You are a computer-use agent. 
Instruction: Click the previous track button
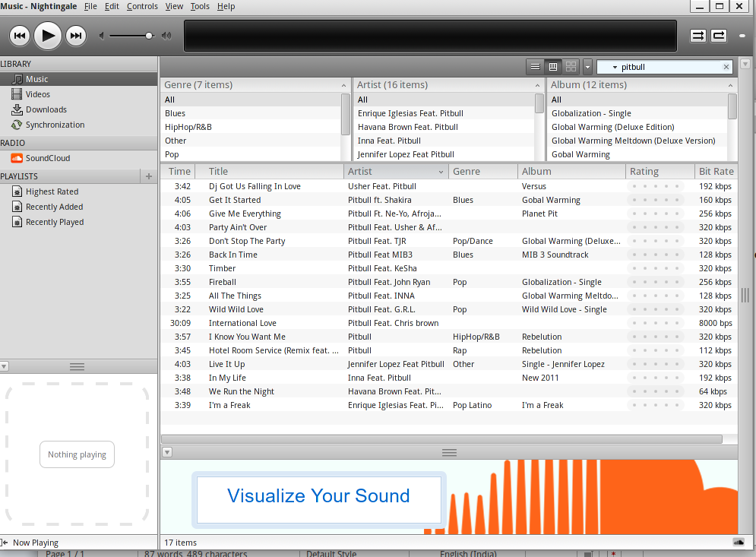[x=20, y=36]
